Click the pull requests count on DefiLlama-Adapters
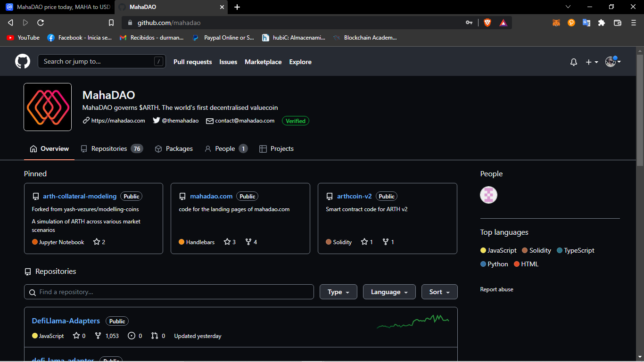The width and height of the screenshot is (644, 362). coord(158,336)
